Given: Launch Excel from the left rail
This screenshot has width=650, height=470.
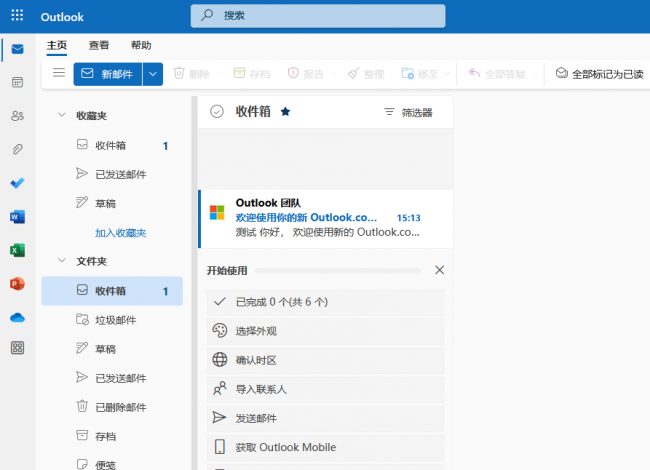Looking at the screenshot, I should (x=17, y=250).
